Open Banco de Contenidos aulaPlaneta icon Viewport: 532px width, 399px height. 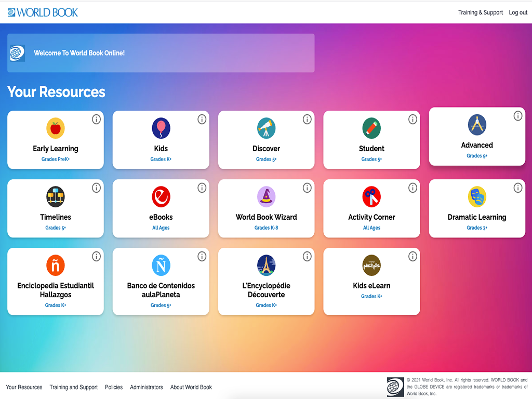click(161, 265)
